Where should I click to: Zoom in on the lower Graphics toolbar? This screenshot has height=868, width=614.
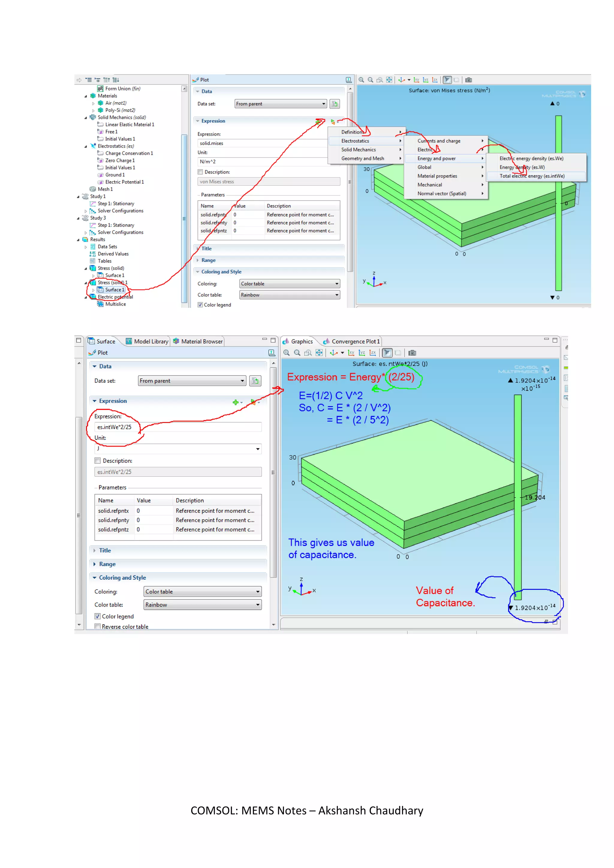point(287,353)
